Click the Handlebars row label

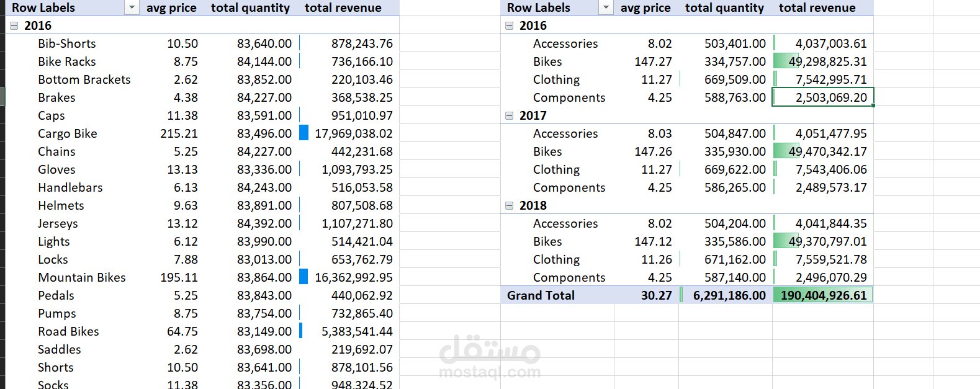70,188
